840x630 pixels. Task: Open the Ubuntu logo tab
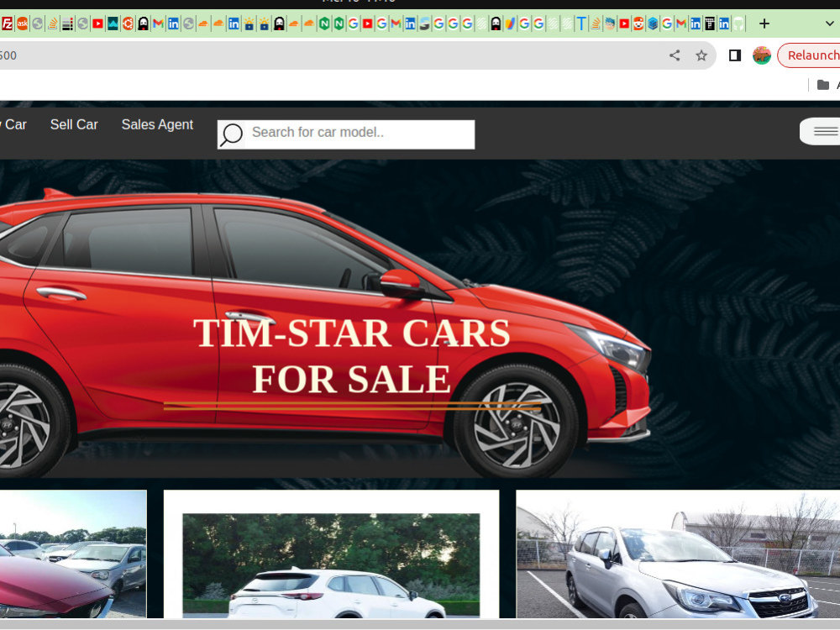[128, 24]
